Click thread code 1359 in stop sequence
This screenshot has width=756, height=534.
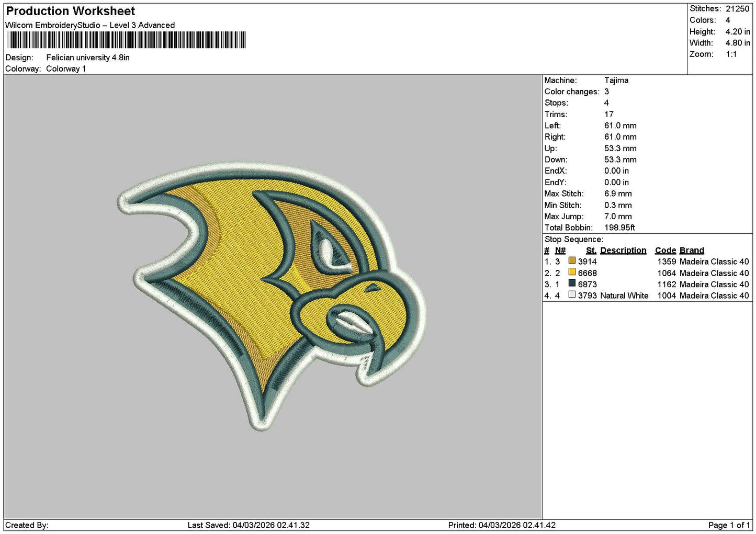(667, 262)
